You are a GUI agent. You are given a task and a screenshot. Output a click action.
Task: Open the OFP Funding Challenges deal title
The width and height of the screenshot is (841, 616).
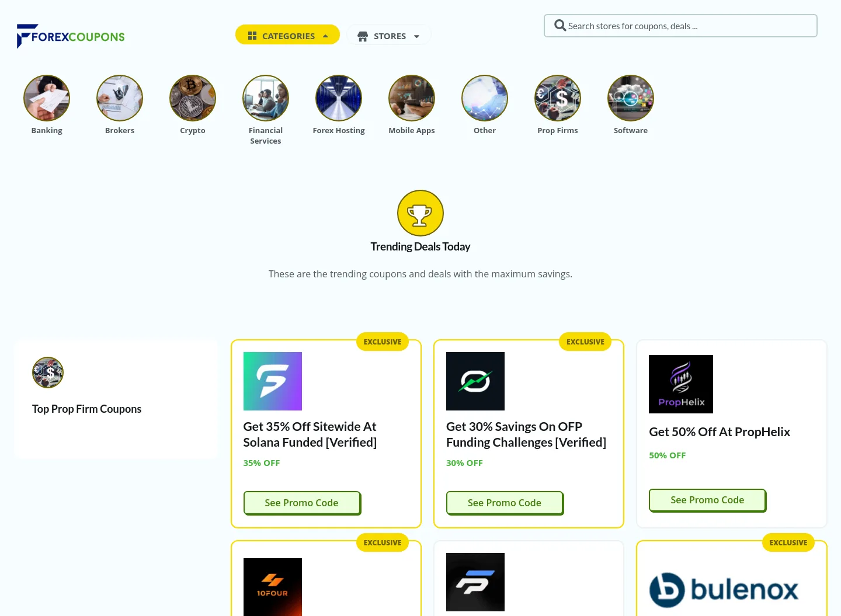526,434
